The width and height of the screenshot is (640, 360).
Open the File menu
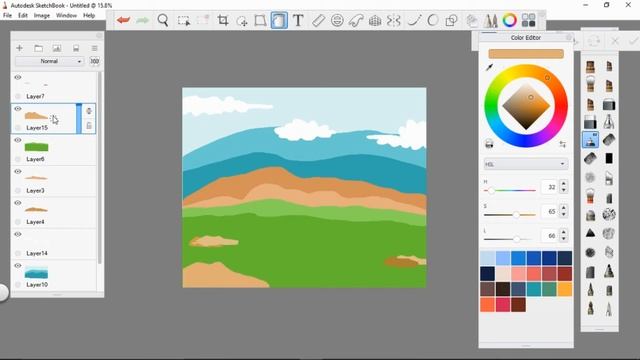pyautogui.click(x=7, y=15)
